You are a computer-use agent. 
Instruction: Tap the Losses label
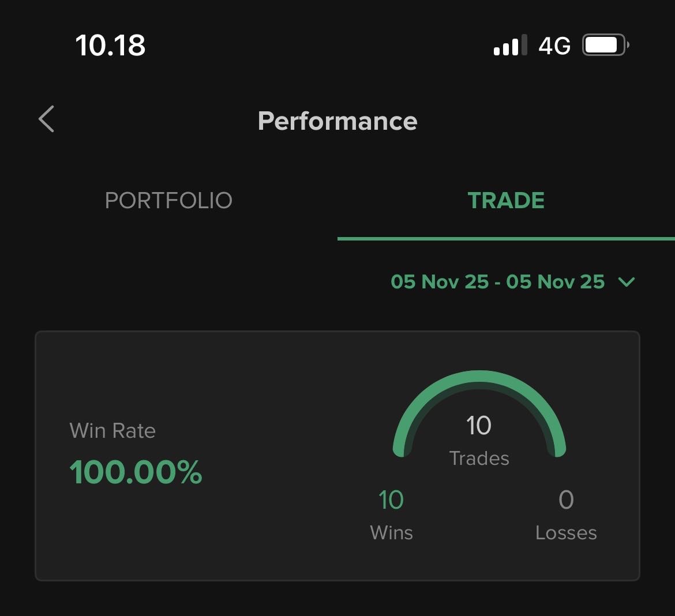coord(566,532)
